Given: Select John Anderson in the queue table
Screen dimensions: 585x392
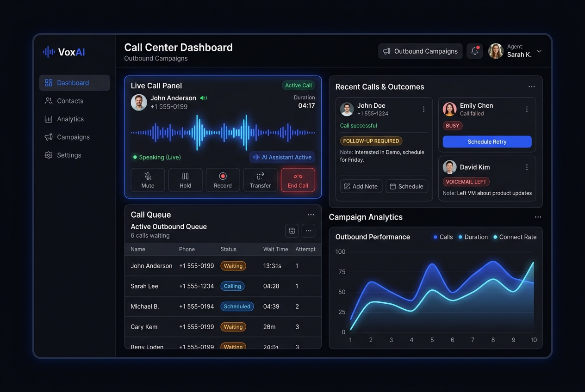Looking at the screenshot, I should 223,266.
